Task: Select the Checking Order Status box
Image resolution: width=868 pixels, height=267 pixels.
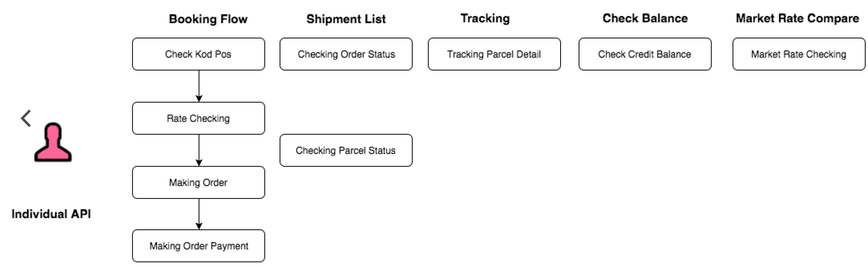Action: [346, 54]
